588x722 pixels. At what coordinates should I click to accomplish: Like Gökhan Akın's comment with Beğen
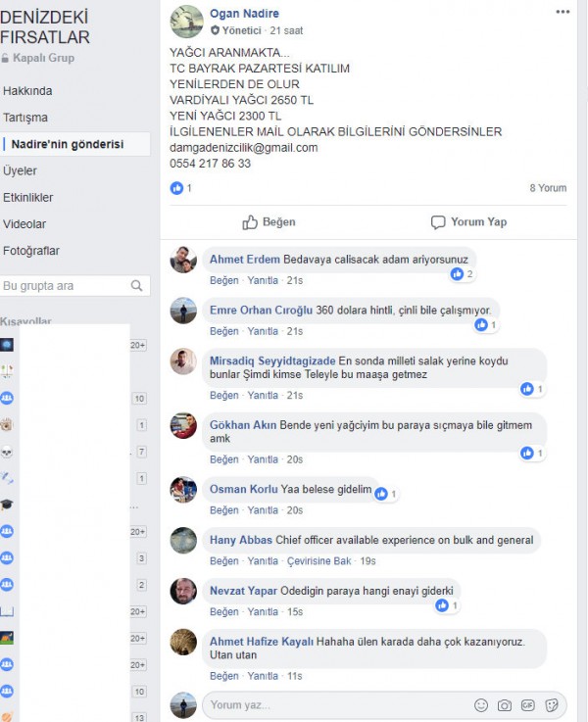(x=223, y=459)
